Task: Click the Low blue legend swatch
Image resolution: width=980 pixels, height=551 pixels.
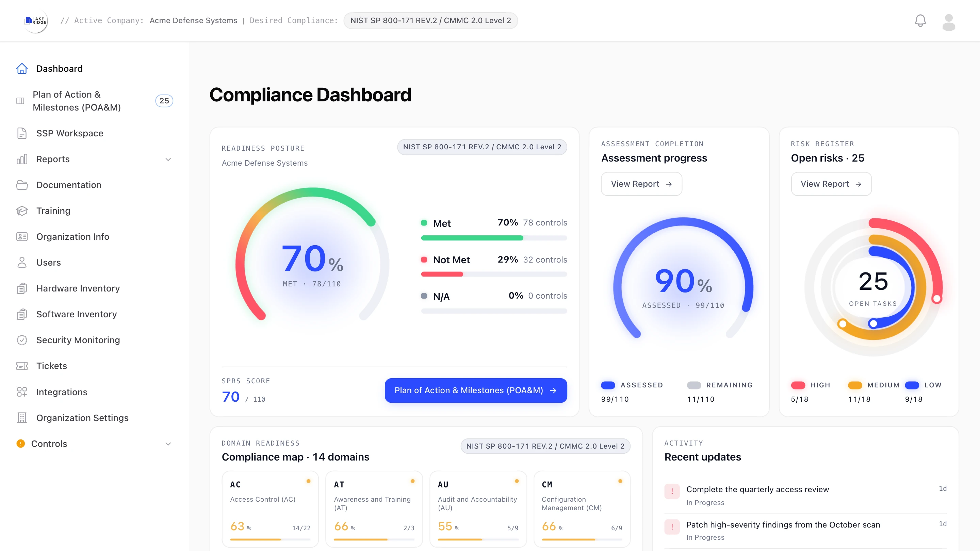Action: 912,385
